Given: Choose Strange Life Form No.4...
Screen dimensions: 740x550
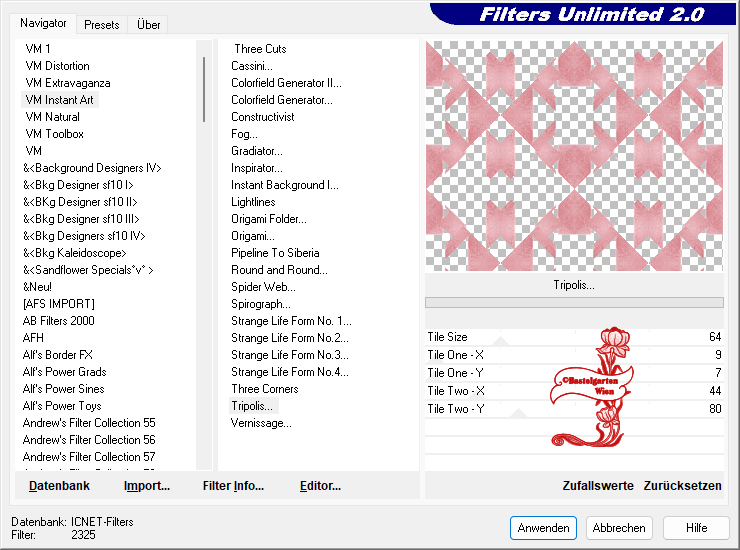Looking at the screenshot, I should (290, 372).
